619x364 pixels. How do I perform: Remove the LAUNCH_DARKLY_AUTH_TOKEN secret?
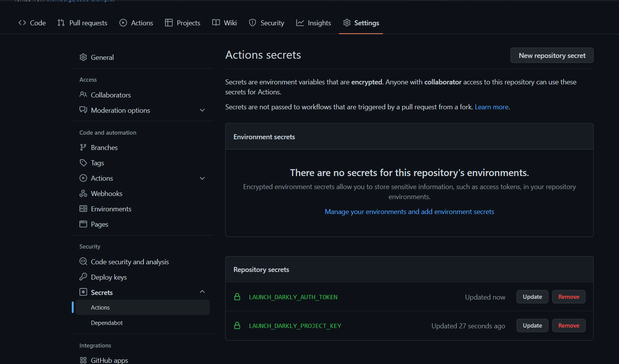[569, 297]
